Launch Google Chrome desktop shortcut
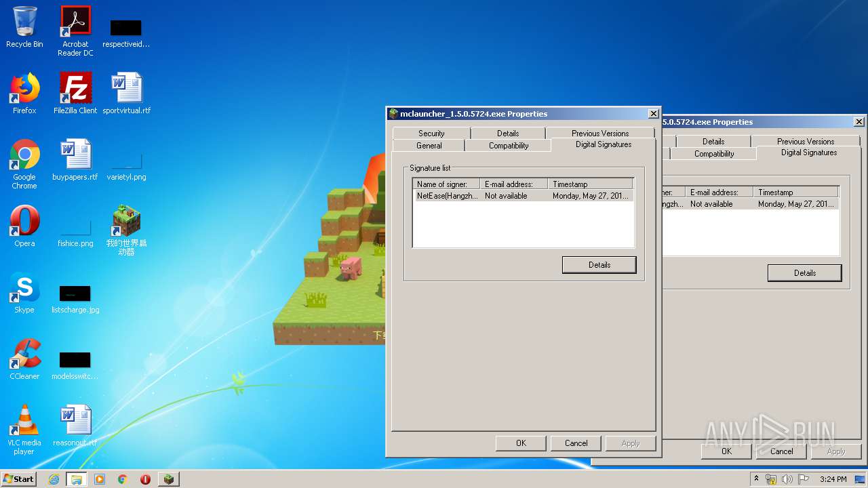The width and height of the screenshot is (868, 488). (x=24, y=164)
